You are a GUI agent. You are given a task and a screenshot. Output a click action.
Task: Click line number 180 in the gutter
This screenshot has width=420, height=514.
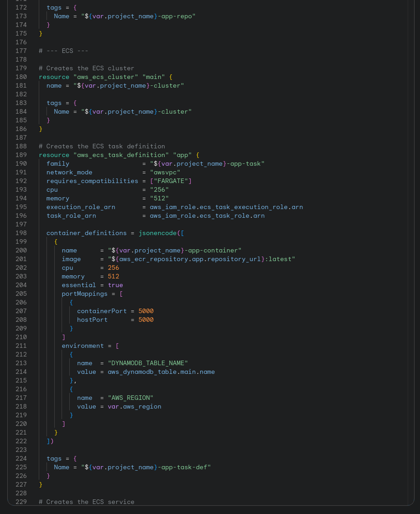point(21,77)
